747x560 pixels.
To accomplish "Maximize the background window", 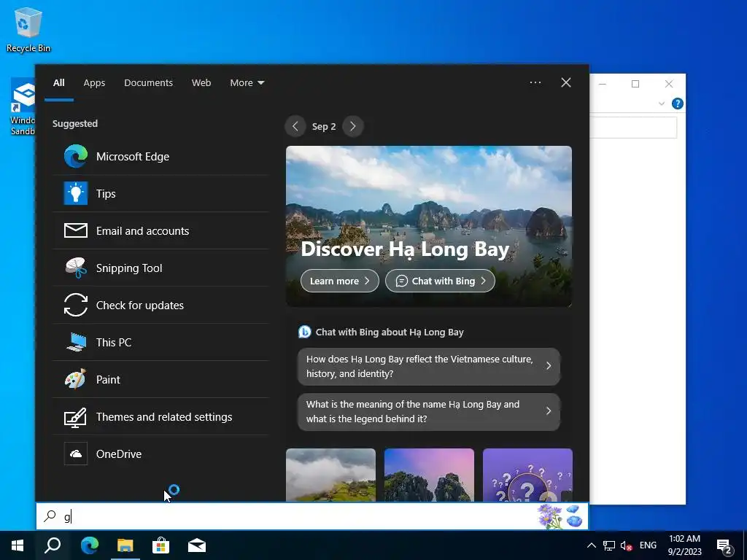I will pos(635,84).
